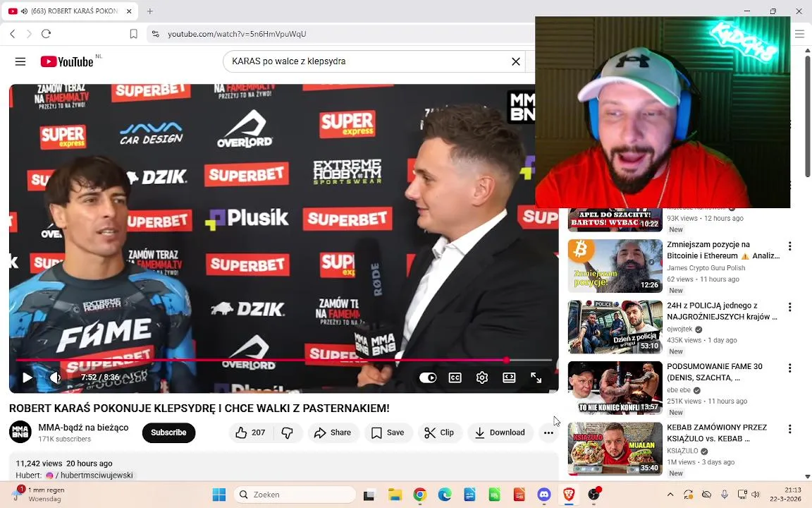
Task: Open KEBAB ZAMÓWIONY PRZEZ KSIĄŻULO video thumbnail
Action: 615,449
